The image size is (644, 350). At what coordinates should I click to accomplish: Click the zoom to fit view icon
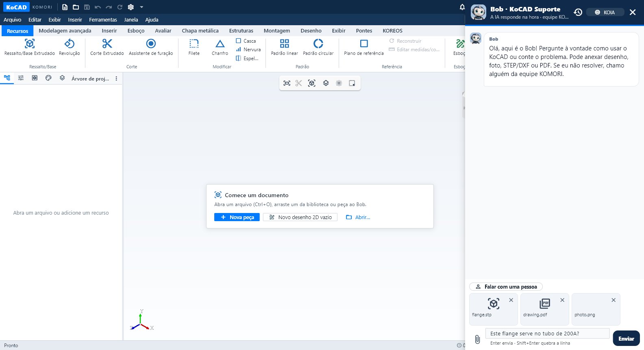coord(287,83)
